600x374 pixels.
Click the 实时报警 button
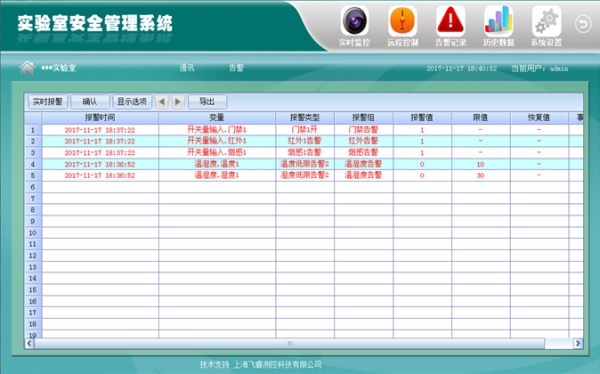click(x=48, y=102)
